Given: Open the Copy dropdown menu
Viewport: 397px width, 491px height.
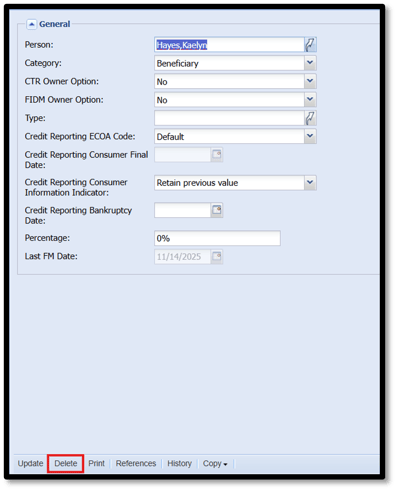Looking at the screenshot, I should tap(215, 464).
